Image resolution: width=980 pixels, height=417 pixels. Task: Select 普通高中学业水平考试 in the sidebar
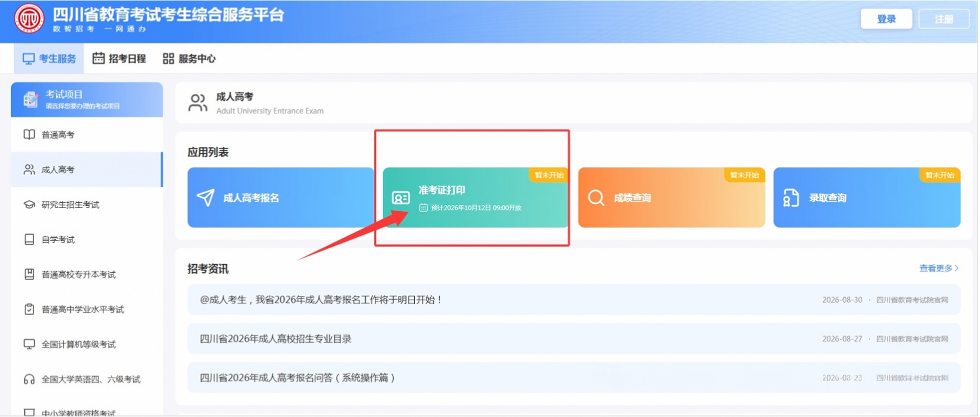(x=87, y=309)
